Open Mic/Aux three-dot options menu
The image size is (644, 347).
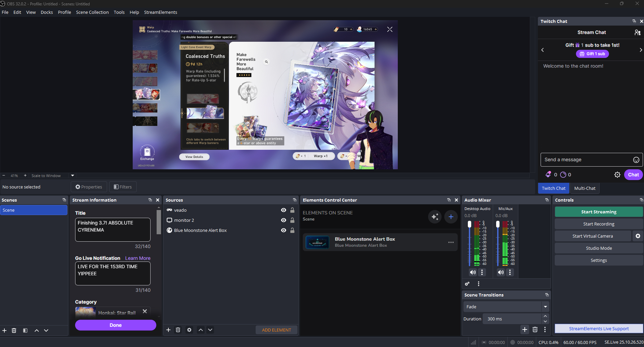[510, 272]
